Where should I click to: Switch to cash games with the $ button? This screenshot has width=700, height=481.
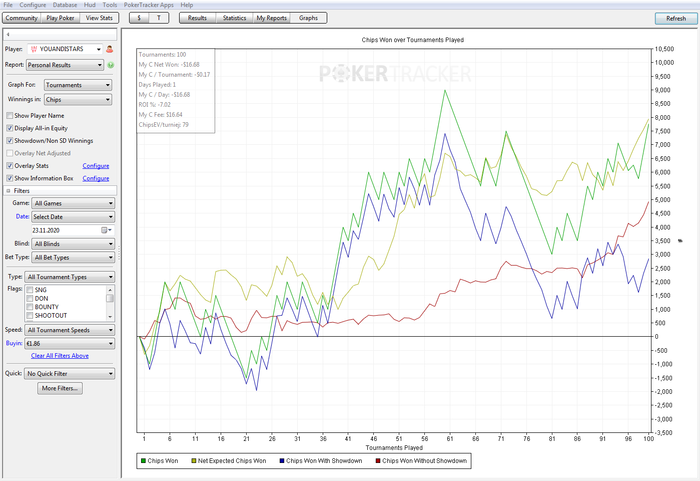(x=141, y=18)
